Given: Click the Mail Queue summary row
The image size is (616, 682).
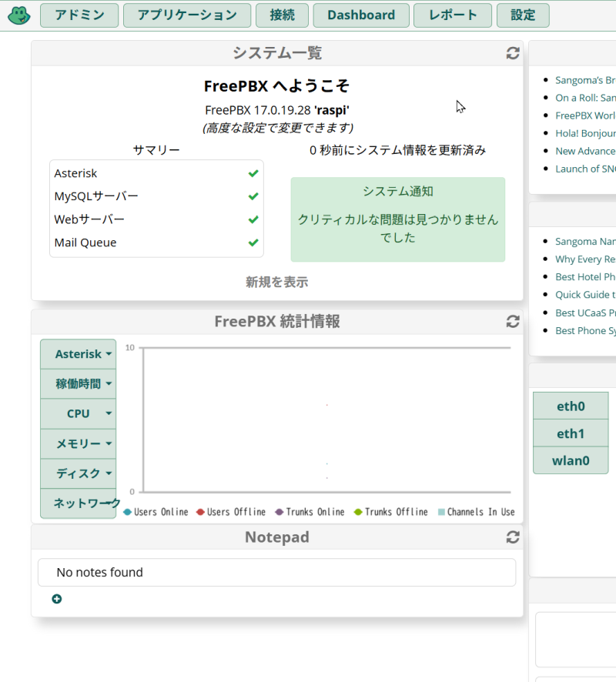Looking at the screenshot, I should tap(156, 242).
